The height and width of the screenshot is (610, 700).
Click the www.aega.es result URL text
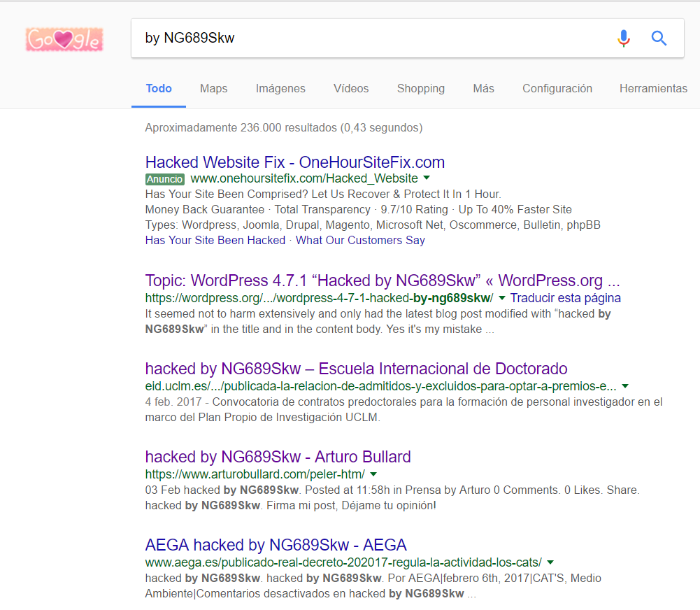pyautogui.click(x=344, y=562)
